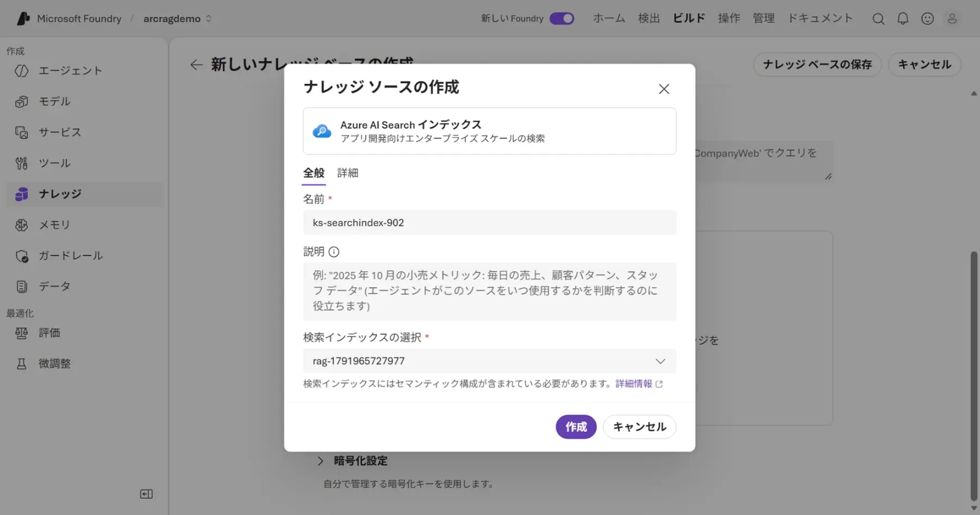Viewport: 980px width, 515px height.
Task: Open the arcragdemo project switcher
Action: click(177, 18)
